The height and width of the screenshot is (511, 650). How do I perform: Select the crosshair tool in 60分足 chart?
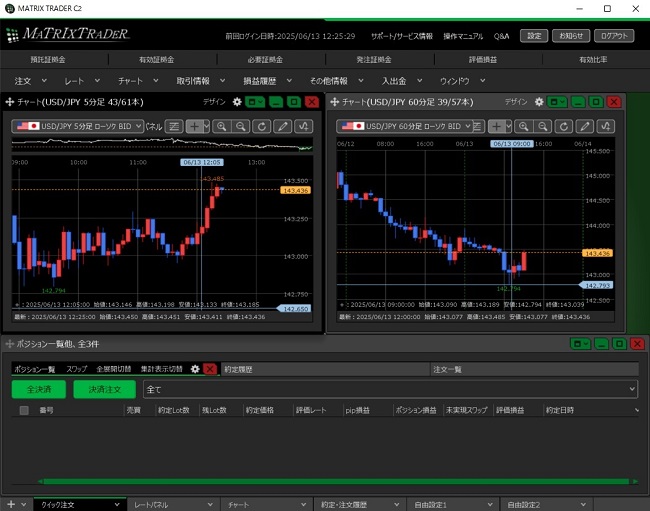(497, 126)
